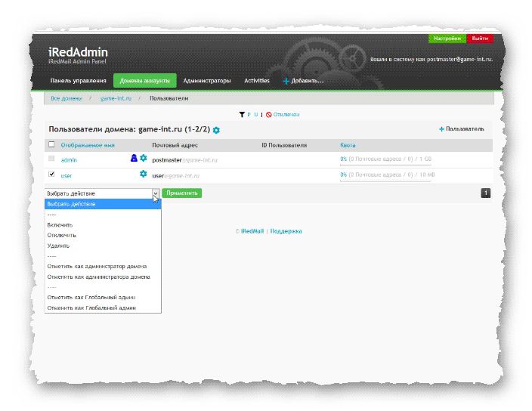Toggle the checkbox for admin row
This screenshot has width=532, height=411.
pos(51,159)
